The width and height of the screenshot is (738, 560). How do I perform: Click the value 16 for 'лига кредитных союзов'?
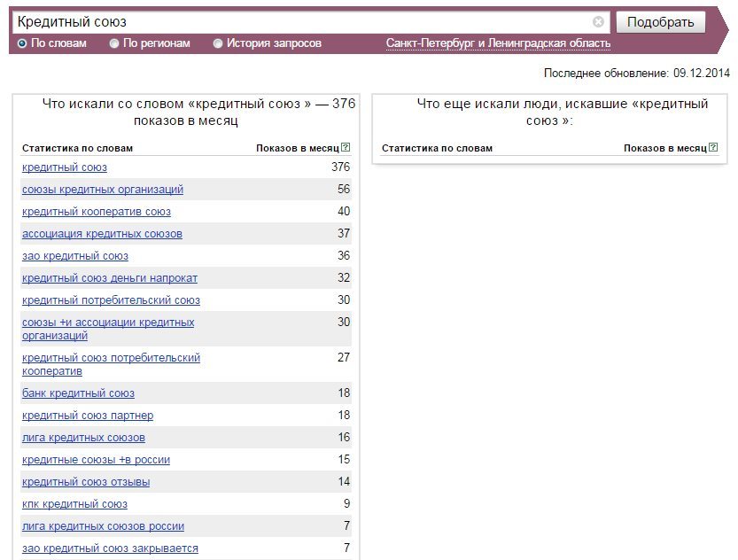point(344,437)
